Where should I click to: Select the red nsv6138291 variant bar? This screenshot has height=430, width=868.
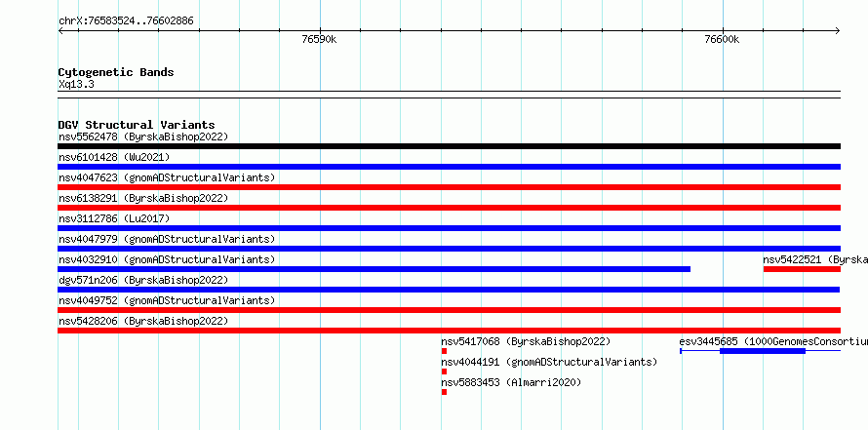click(x=449, y=208)
